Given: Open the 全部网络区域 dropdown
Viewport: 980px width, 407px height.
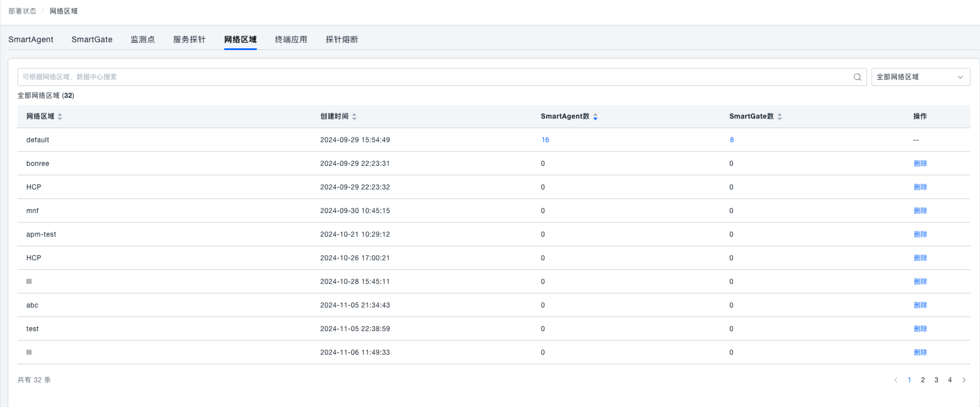Looking at the screenshot, I should pyautogui.click(x=920, y=77).
